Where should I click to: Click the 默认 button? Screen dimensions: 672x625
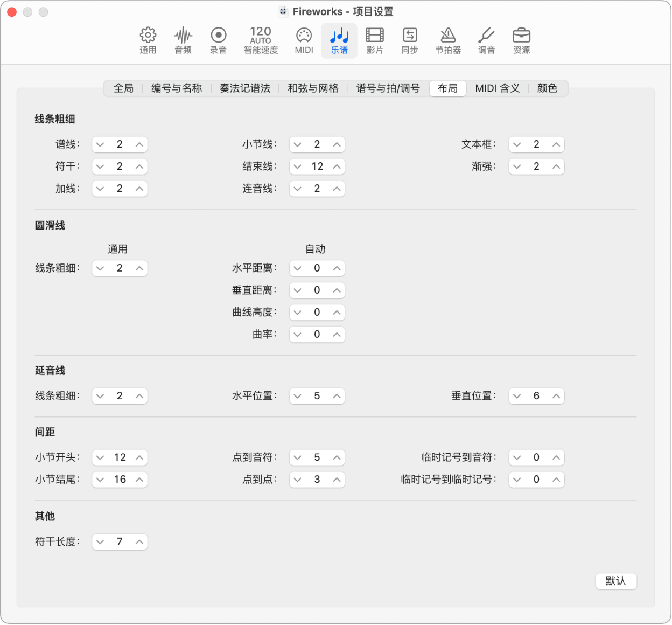tap(616, 581)
